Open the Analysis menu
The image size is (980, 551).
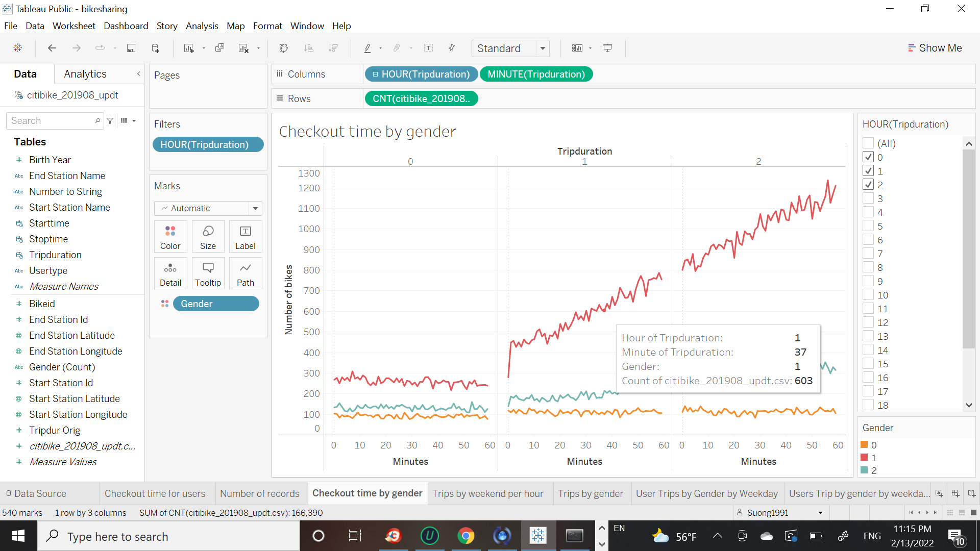[202, 26]
